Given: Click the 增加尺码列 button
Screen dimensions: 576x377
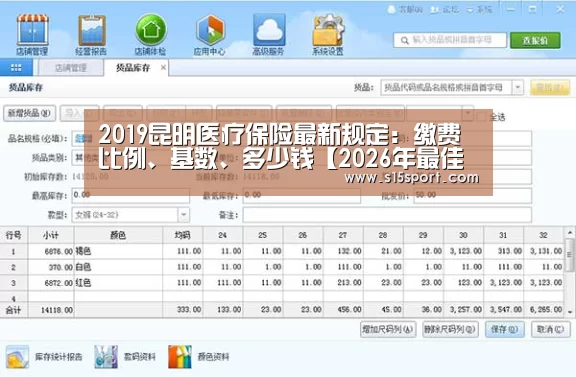Looking at the screenshot, I should pos(388,329).
